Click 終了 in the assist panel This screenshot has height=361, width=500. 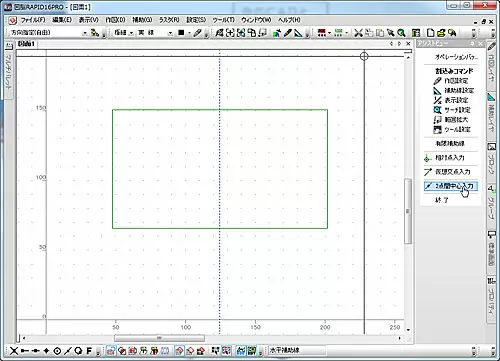pos(442,200)
